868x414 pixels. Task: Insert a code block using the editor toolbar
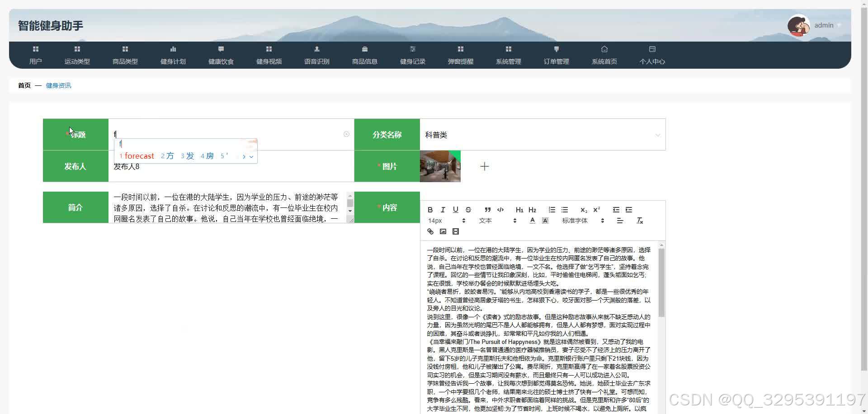point(500,209)
